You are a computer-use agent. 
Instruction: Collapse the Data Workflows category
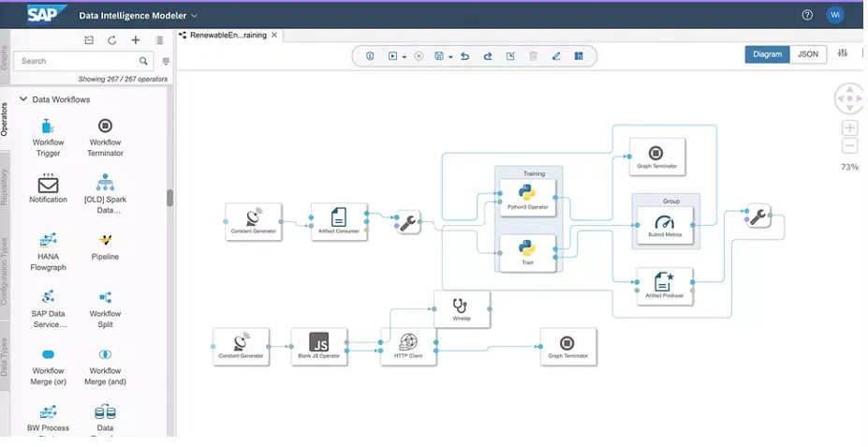(23, 99)
